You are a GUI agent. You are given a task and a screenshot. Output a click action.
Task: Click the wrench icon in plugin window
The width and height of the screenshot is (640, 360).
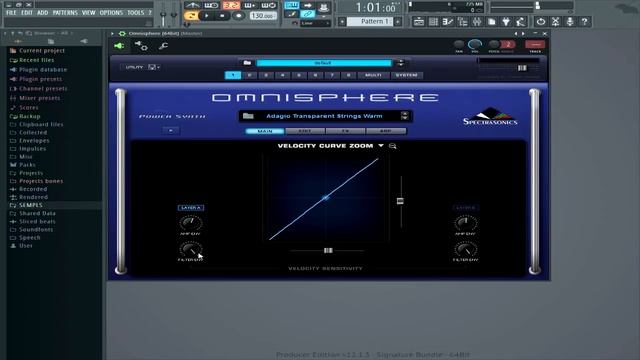pyautogui.click(x=163, y=46)
